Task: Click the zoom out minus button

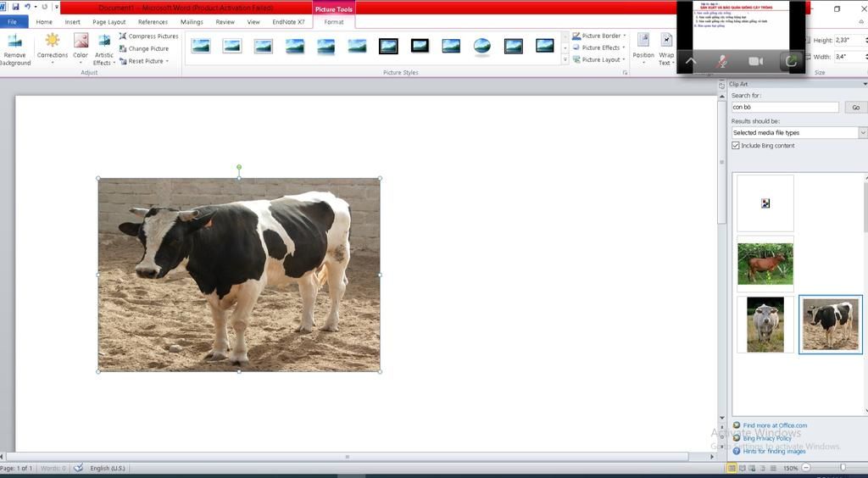Action: 807,469
